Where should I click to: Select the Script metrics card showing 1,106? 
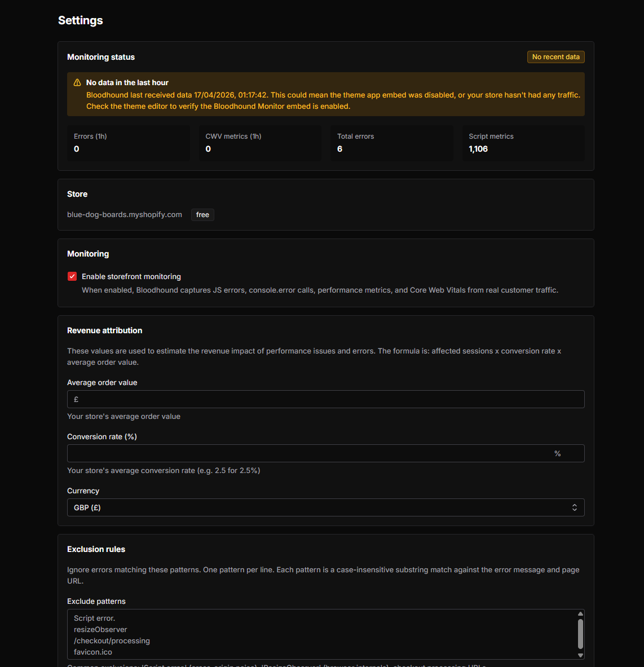click(x=523, y=143)
